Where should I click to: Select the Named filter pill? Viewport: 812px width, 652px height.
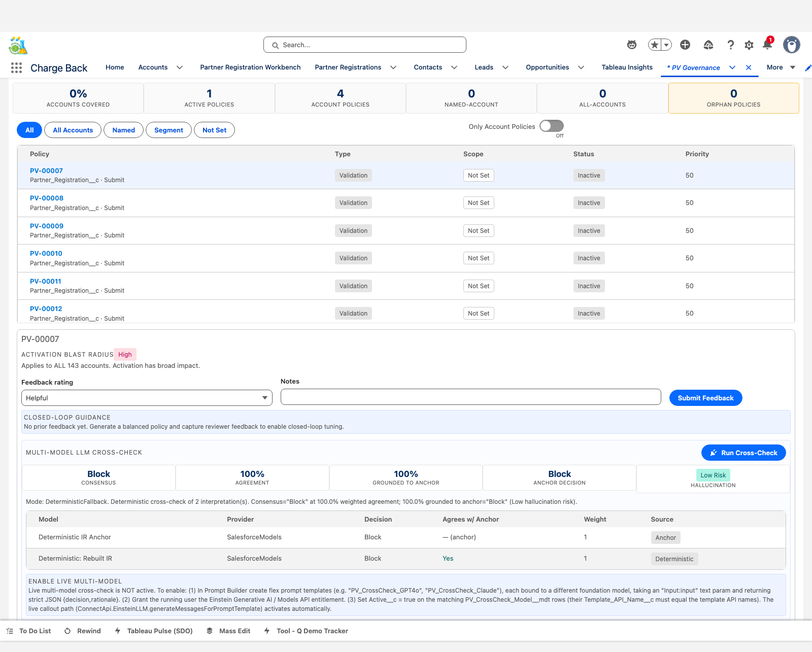124,130
